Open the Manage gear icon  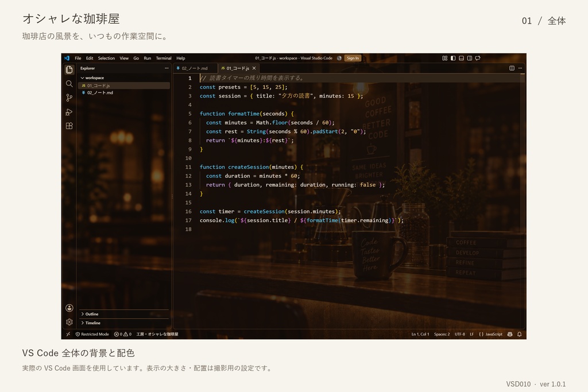coord(69,322)
